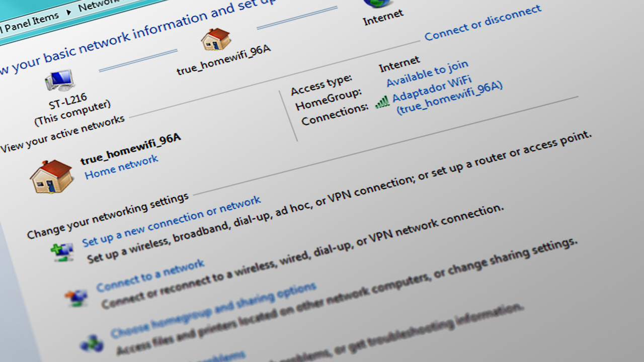Click the Home network type link

click(121, 167)
